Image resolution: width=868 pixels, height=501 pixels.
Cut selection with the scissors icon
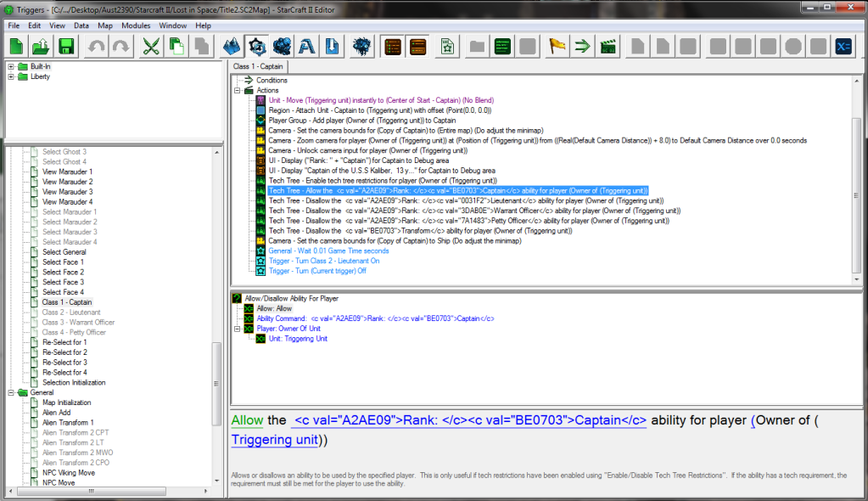coord(151,47)
